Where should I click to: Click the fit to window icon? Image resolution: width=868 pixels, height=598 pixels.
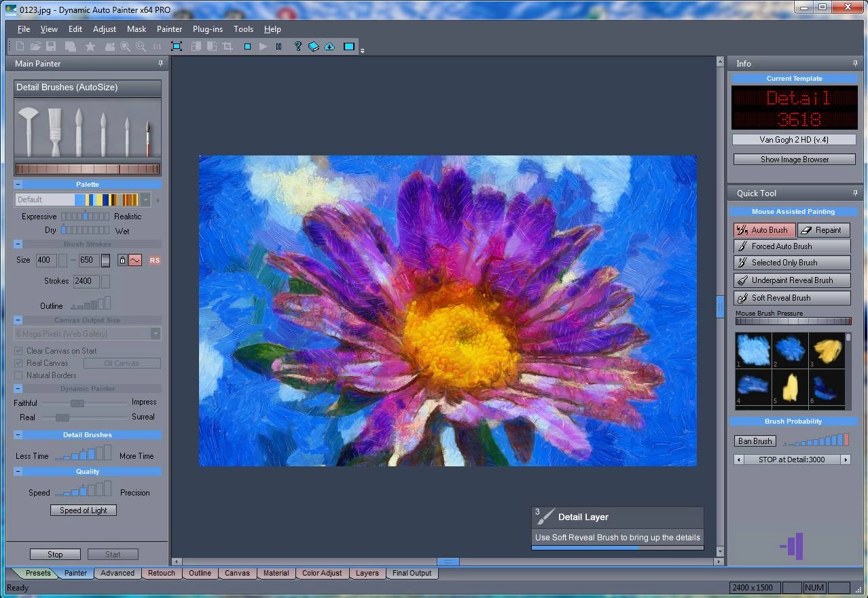pos(177,46)
